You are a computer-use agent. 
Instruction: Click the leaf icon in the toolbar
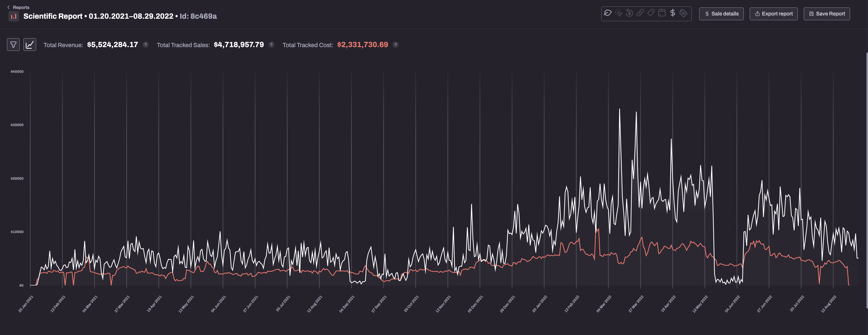(608, 13)
